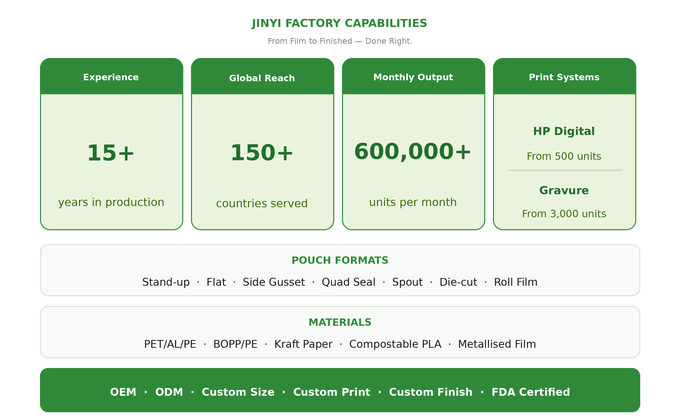Select 'Side Gusset' pouch format
This screenshot has height=420, width=680.
274,282
